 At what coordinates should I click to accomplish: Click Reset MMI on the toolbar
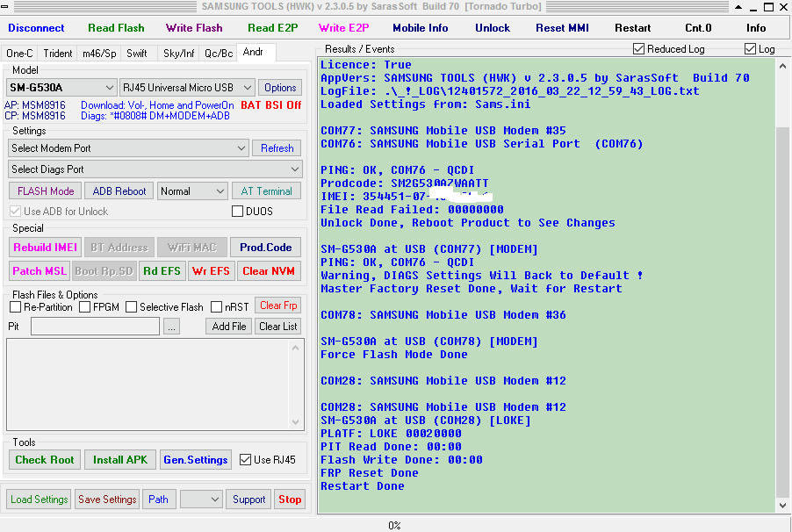click(562, 27)
